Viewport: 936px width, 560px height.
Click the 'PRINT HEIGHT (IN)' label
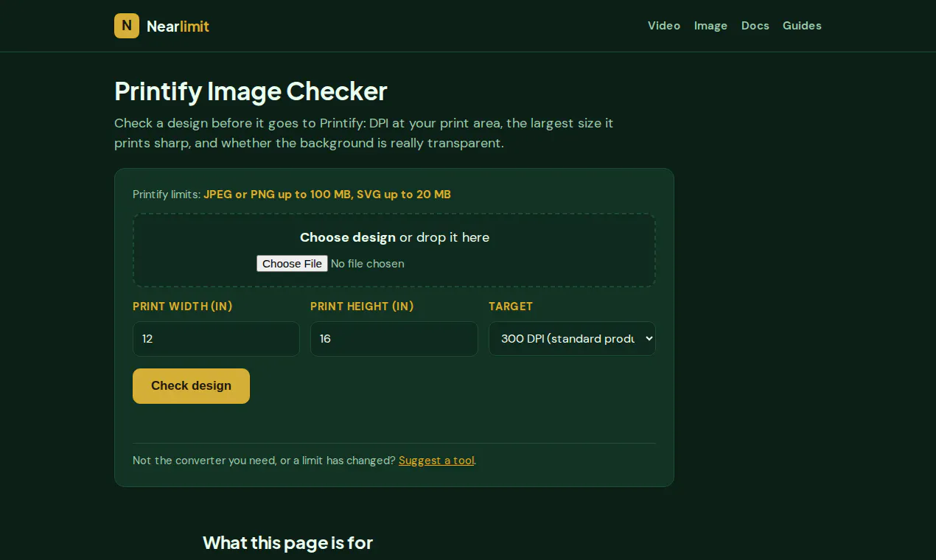pyautogui.click(x=362, y=307)
